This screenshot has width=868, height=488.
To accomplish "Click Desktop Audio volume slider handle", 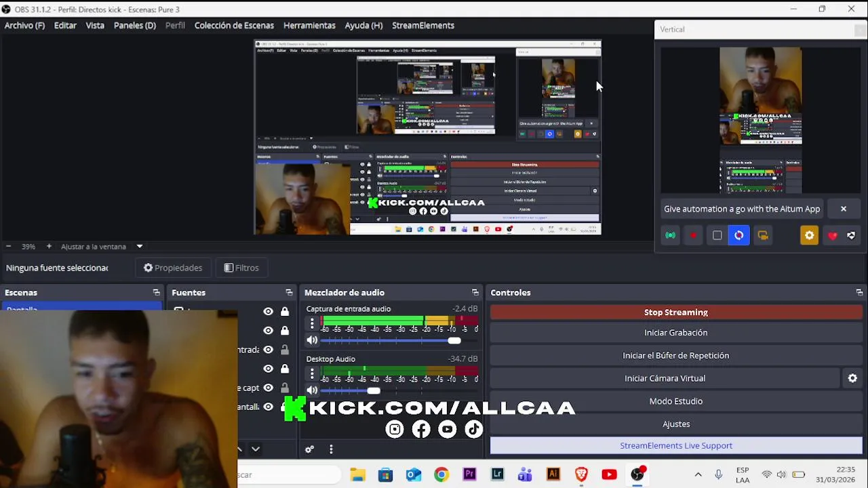I will [374, 391].
